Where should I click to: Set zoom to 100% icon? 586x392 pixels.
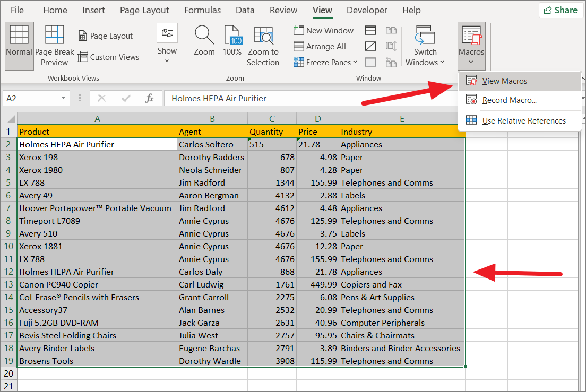[232, 36]
